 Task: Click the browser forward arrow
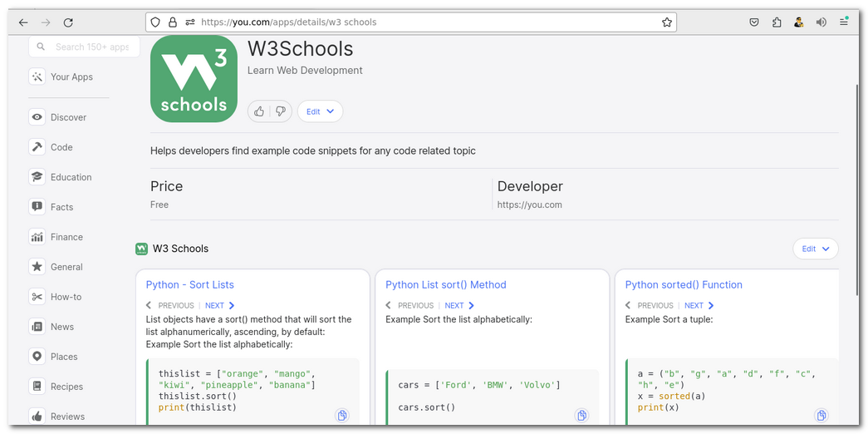coord(46,22)
